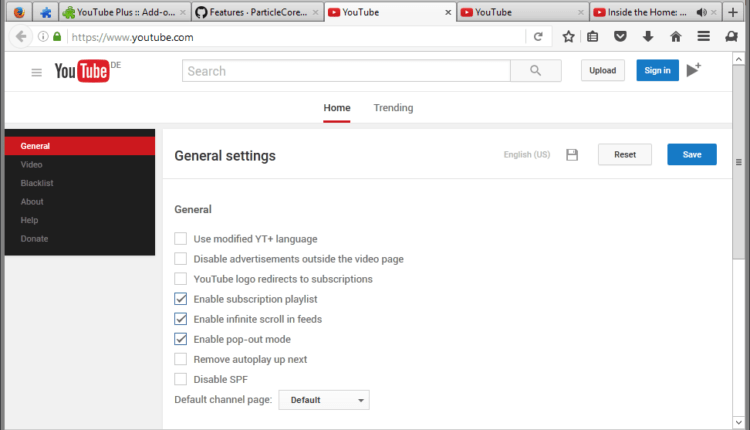Screen dimensions: 750x430
Task: Focus the YouTube Search field
Action: [346, 71]
